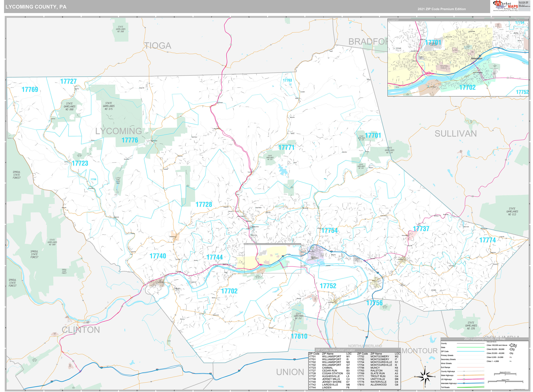Click the State Gamelands No 013 label
Screen dimensions: 533x392
click(512, 211)
